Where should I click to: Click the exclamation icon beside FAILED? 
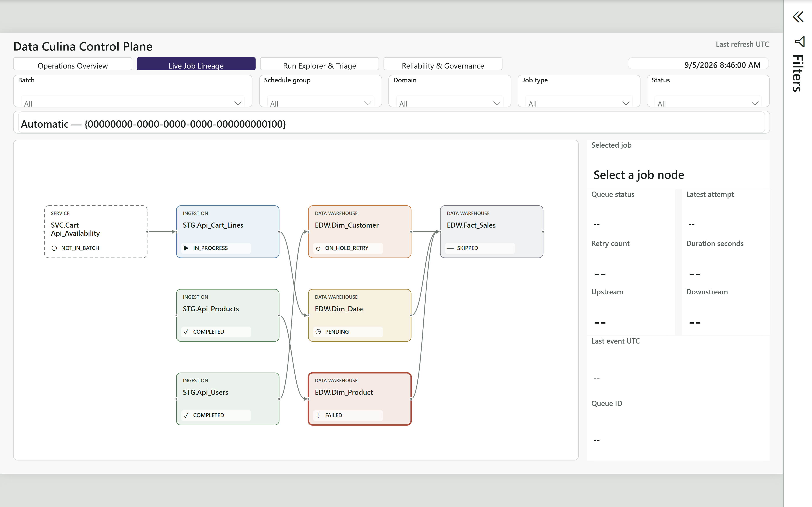click(x=318, y=415)
